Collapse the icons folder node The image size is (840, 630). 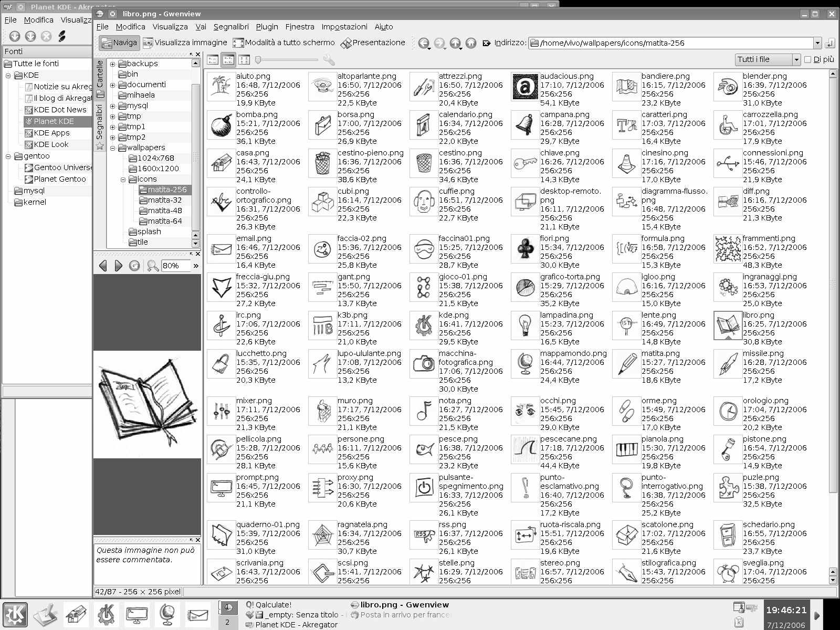pyautogui.click(x=123, y=180)
